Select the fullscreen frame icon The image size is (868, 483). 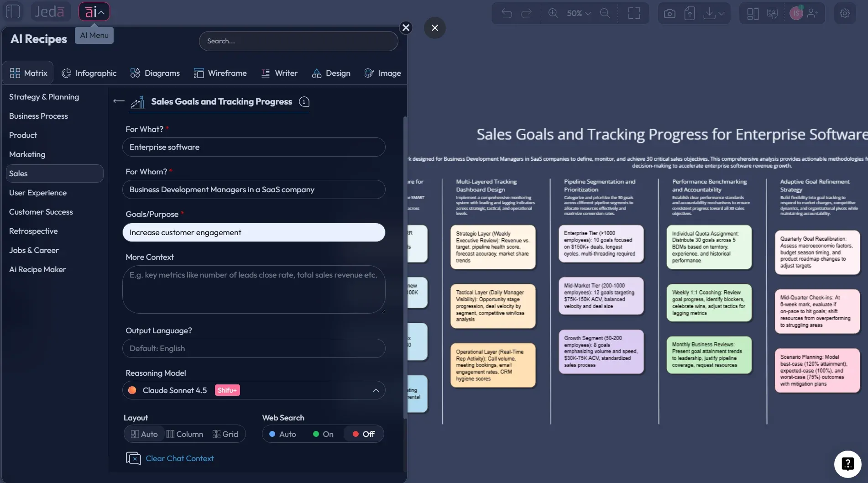tap(634, 13)
